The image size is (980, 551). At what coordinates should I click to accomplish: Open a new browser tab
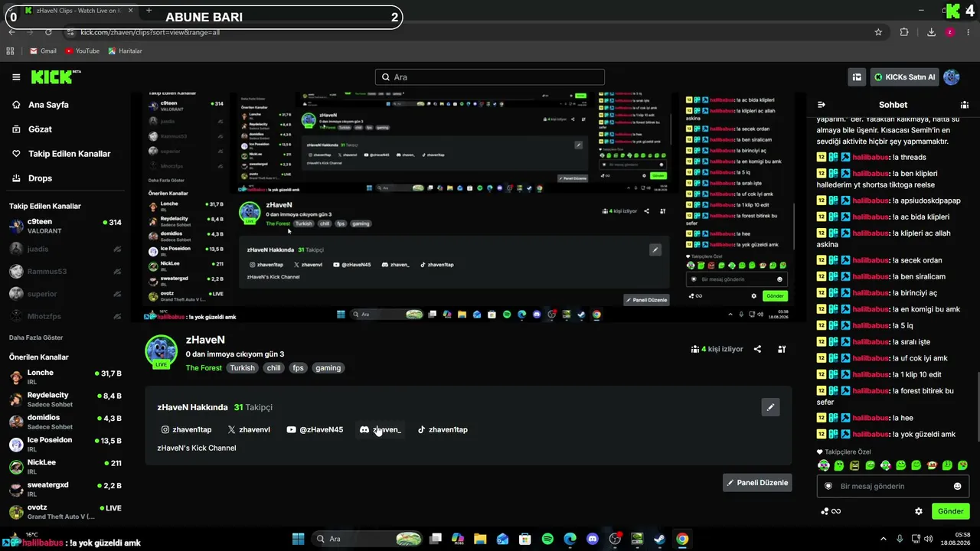pyautogui.click(x=149, y=11)
